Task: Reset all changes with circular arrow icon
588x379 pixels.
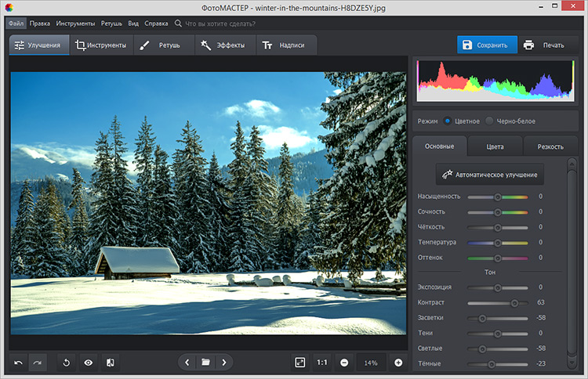Action: click(67, 363)
